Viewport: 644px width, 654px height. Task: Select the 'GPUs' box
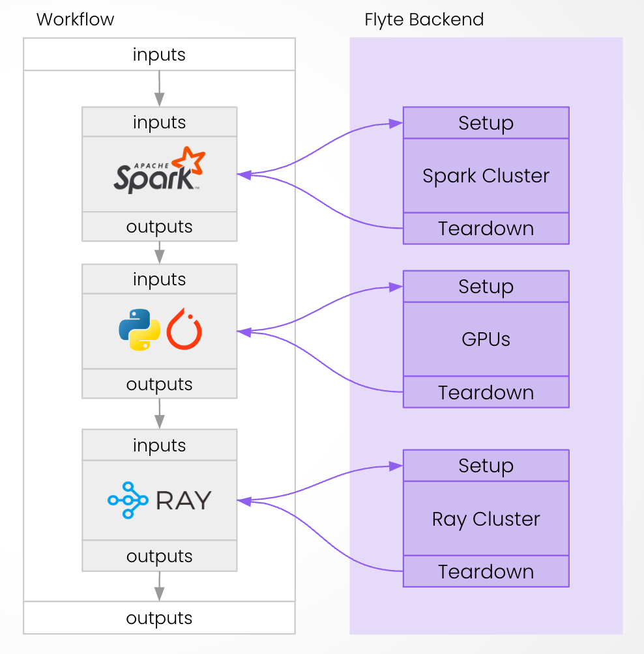tap(486, 339)
